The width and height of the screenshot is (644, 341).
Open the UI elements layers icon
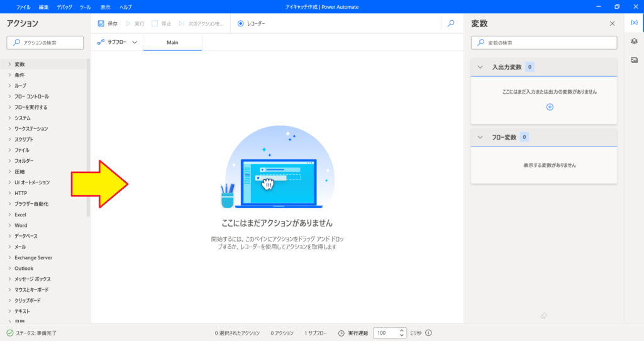point(634,42)
